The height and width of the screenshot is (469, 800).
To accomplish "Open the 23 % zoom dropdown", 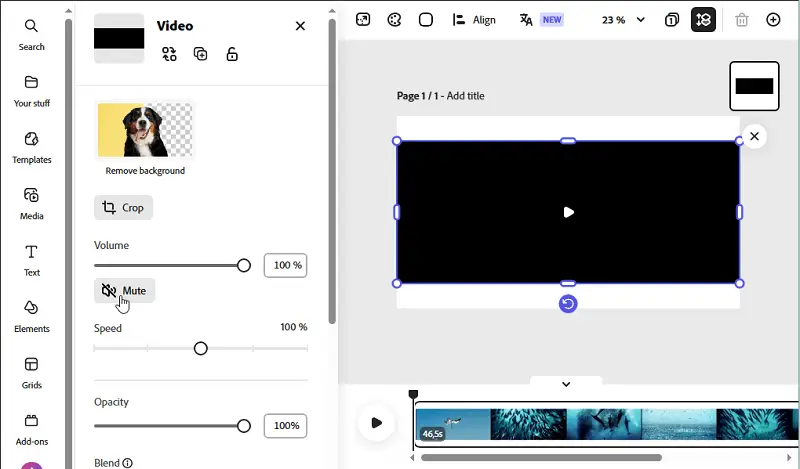I will point(623,19).
